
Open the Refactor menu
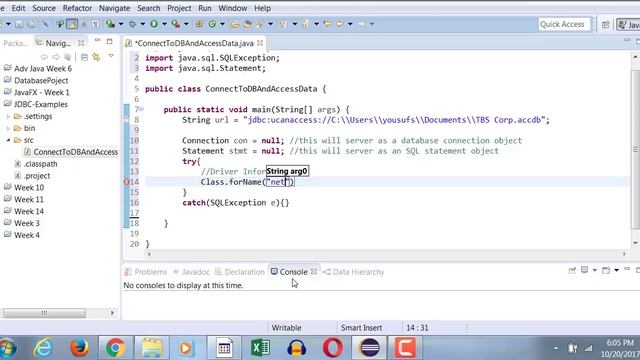[x=77, y=8]
